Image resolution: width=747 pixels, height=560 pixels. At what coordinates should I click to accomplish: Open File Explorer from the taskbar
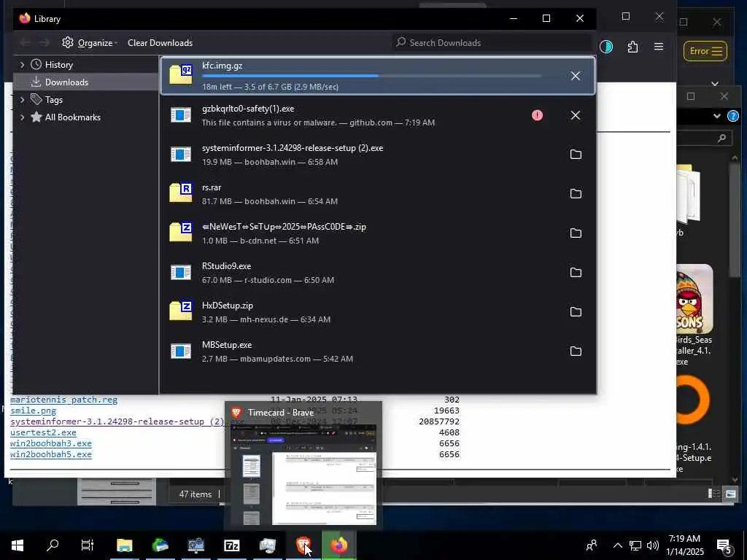coord(124,545)
